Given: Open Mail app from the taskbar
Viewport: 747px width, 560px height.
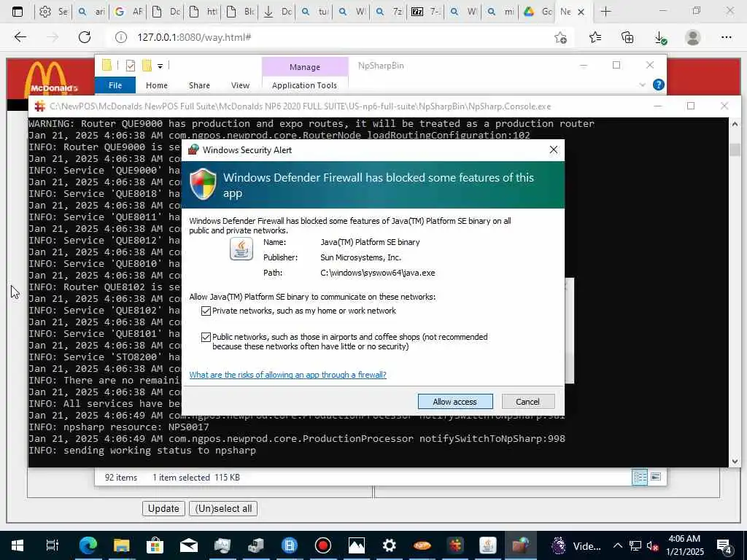Looking at the screenshot, I should click(189, 545).
